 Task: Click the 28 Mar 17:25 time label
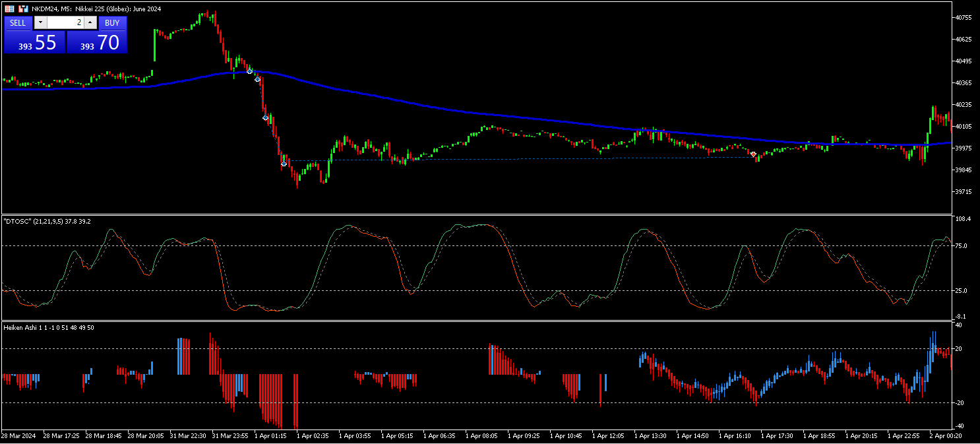click(x=61, y=436)
